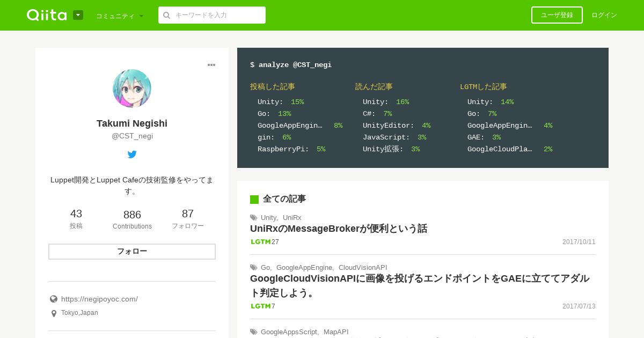Click the GoogleAppsScript tag
Screen dimensions: 644x338
[289, 332]
